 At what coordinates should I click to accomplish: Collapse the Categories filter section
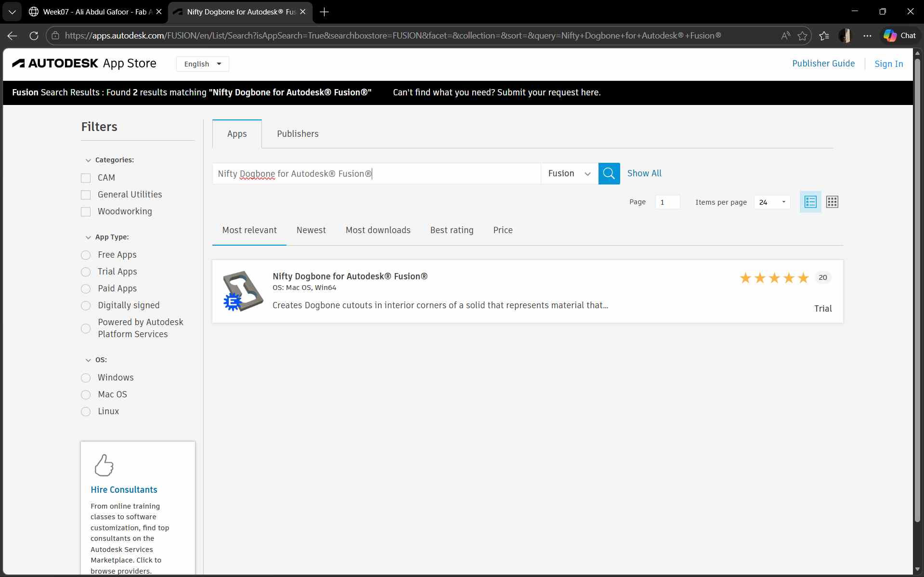click(88, 160)
